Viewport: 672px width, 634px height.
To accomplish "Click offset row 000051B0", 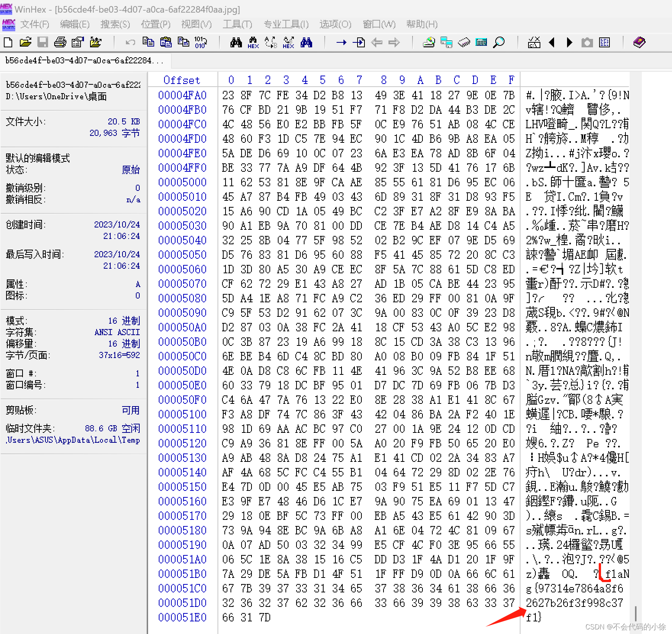I will [182, 574].
